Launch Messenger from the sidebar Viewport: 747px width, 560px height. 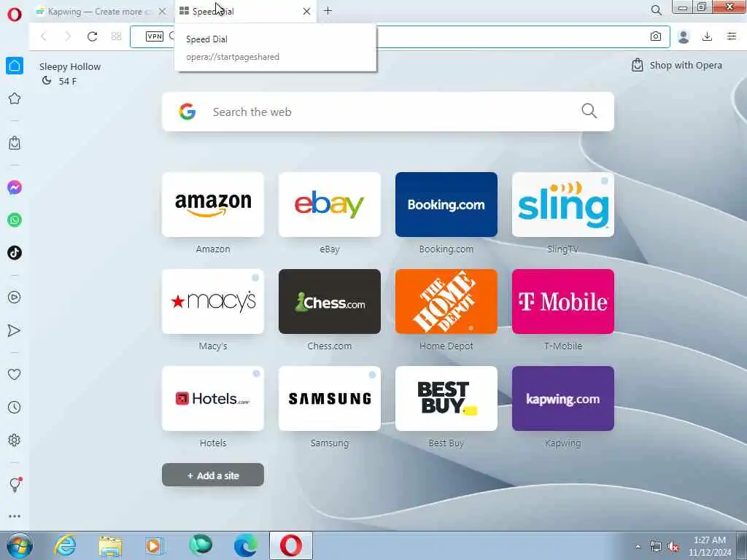pyautogui.click(x=15, y=187)
